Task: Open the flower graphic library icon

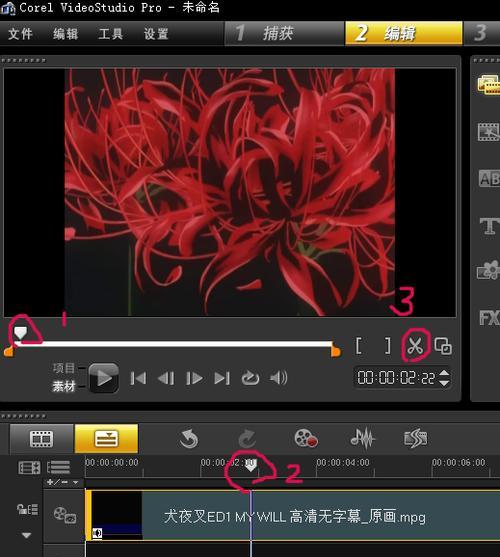Action: point(489,271)
